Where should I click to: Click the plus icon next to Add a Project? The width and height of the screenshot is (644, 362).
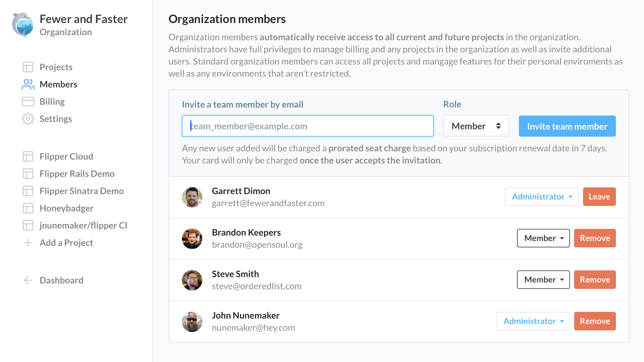pyautogui.click(x=28, y=243)
